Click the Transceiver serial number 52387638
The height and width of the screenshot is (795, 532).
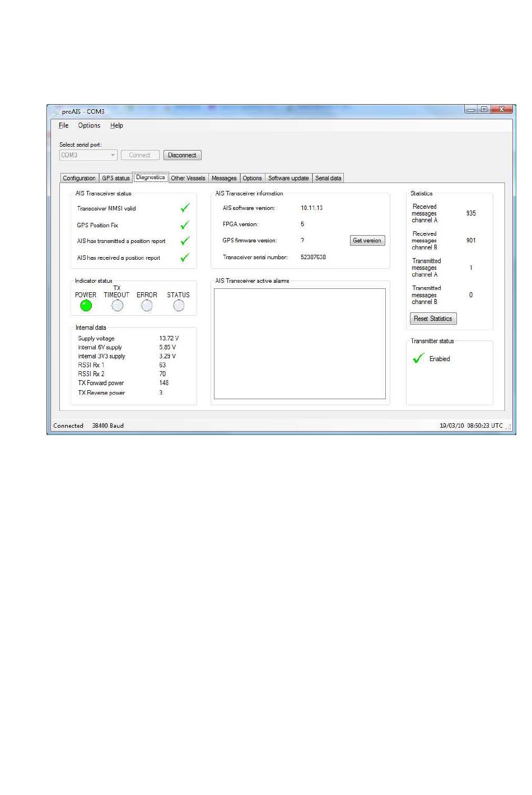tap(313, 257)
